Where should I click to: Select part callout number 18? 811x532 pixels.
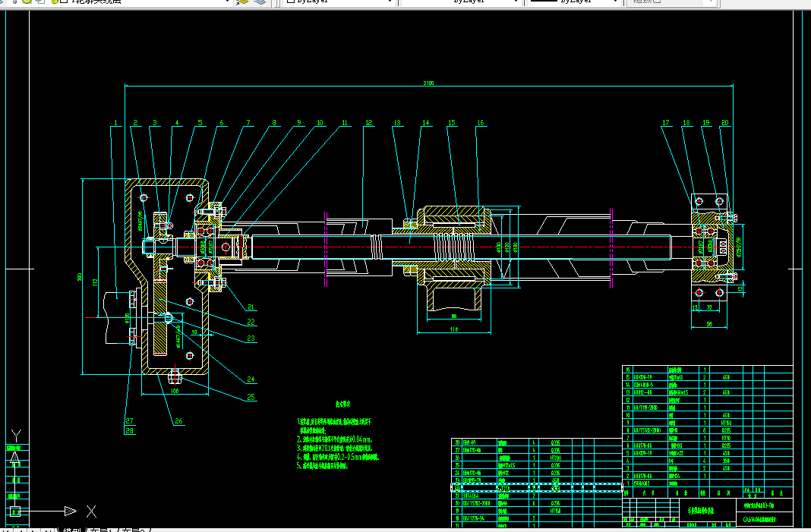click(x=686, y=123)
